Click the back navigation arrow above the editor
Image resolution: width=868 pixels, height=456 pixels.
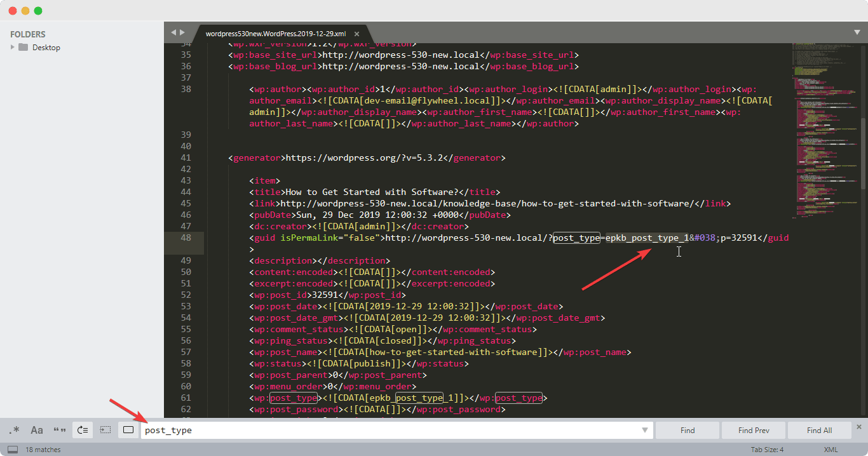tap(173, 32)
